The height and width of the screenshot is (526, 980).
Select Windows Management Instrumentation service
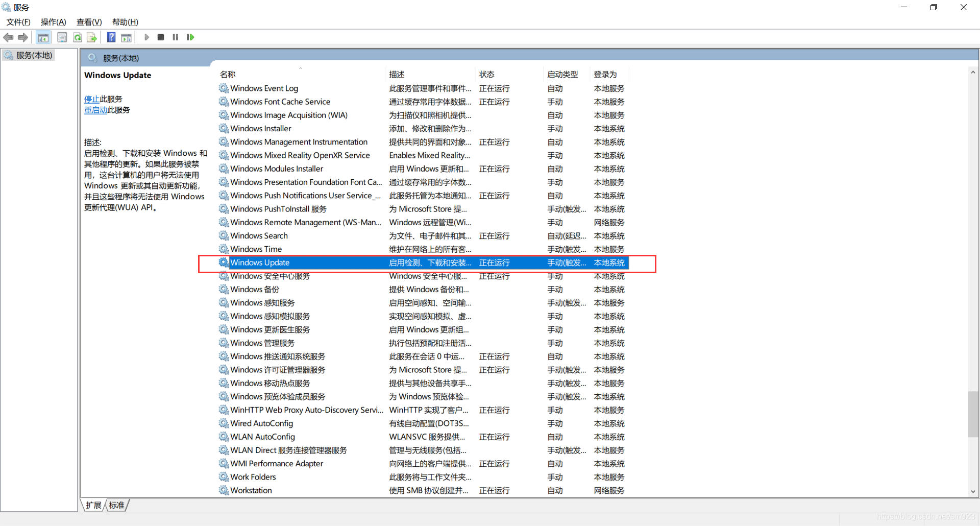(423, 142)
